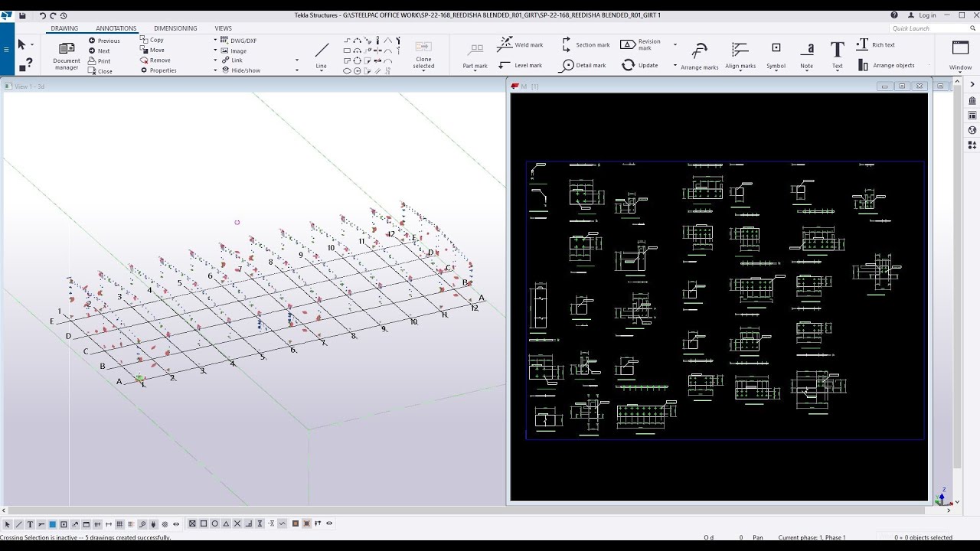Add a Section mark
Viewport: 980px width, 551px height.
coord(585,44)
